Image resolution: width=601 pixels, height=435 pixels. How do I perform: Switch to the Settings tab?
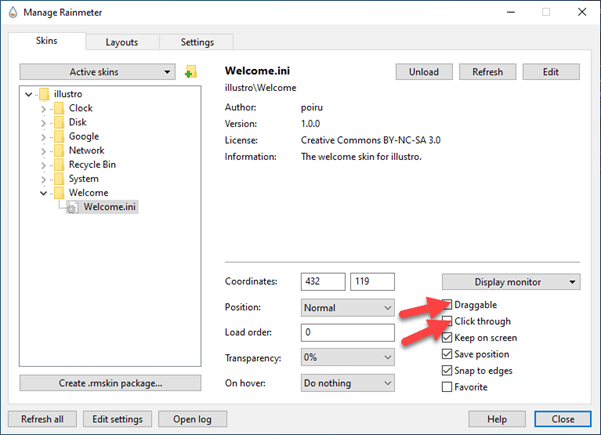click(x=197, y=42)
